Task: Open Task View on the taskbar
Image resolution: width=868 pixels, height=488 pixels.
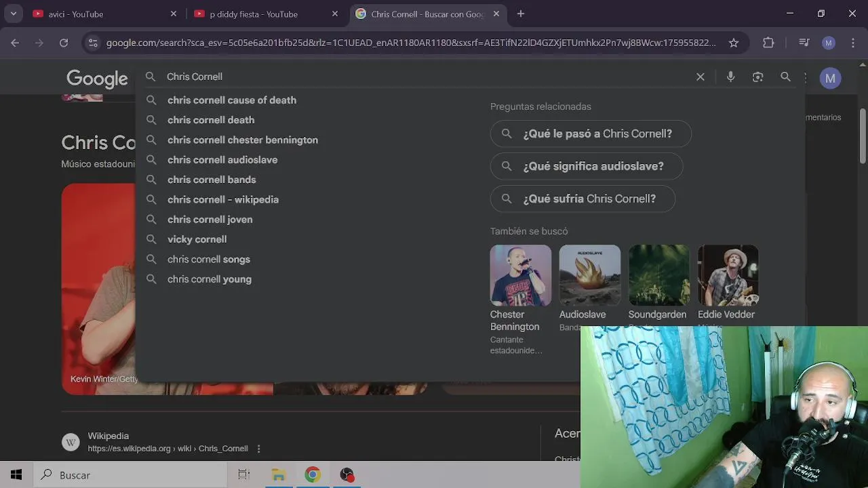Action: 244,475
